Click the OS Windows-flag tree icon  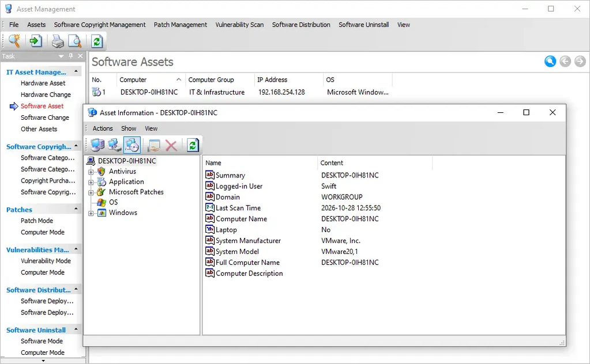(x=102, y=202)
